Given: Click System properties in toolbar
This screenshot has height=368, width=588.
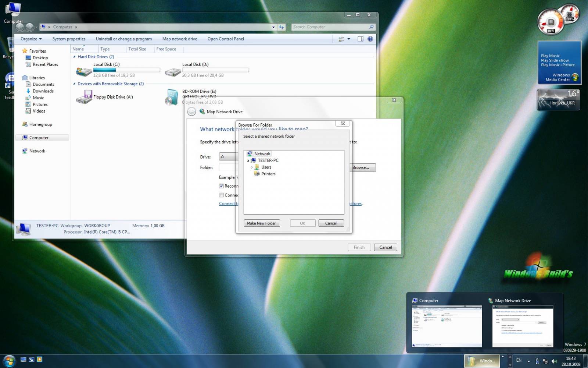Looking at the screenshot, I should click(x=69, y=39).
